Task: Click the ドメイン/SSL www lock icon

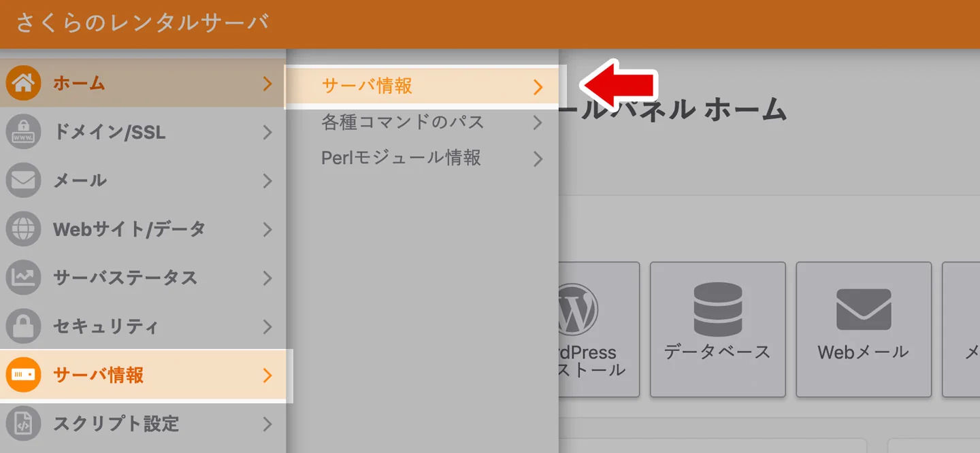Action: click(x=23, y=132)
